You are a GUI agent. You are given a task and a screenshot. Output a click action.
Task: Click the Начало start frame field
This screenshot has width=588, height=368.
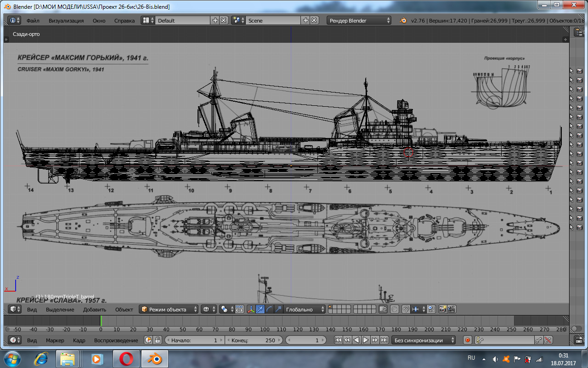click(x=194, y=340)
